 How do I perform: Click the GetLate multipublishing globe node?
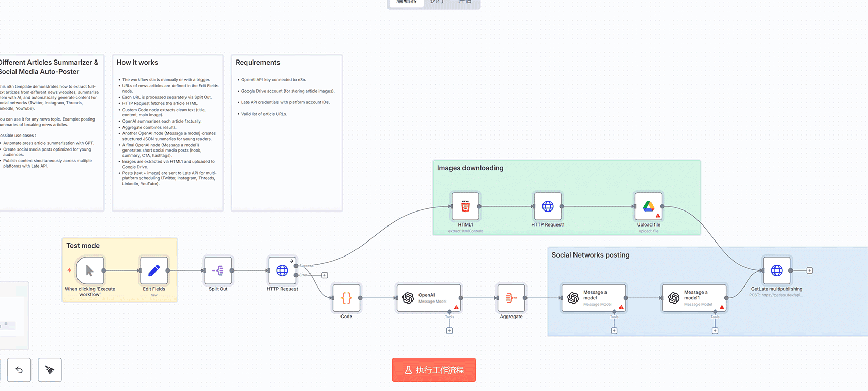pos(777,270)
